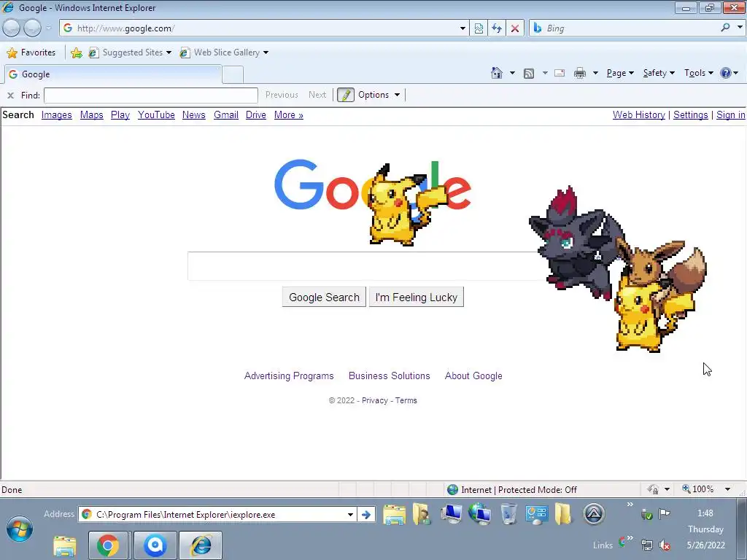
Task: Open Network icon with globe in toolbar
Action: point(479,514)
